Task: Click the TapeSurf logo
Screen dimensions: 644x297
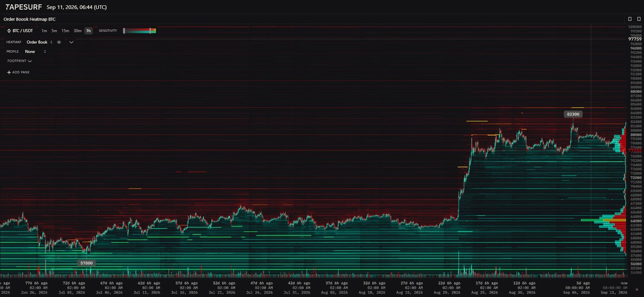Action: (23, 7)
